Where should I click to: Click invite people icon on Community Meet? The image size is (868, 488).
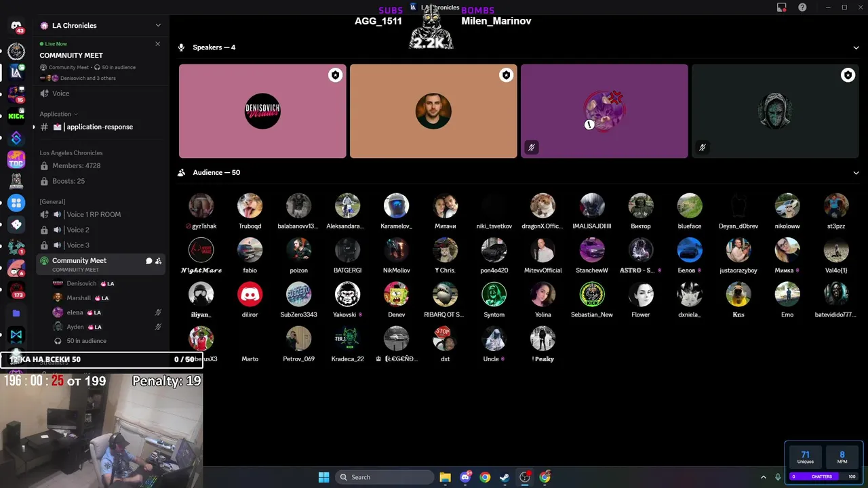coord(158,261)
